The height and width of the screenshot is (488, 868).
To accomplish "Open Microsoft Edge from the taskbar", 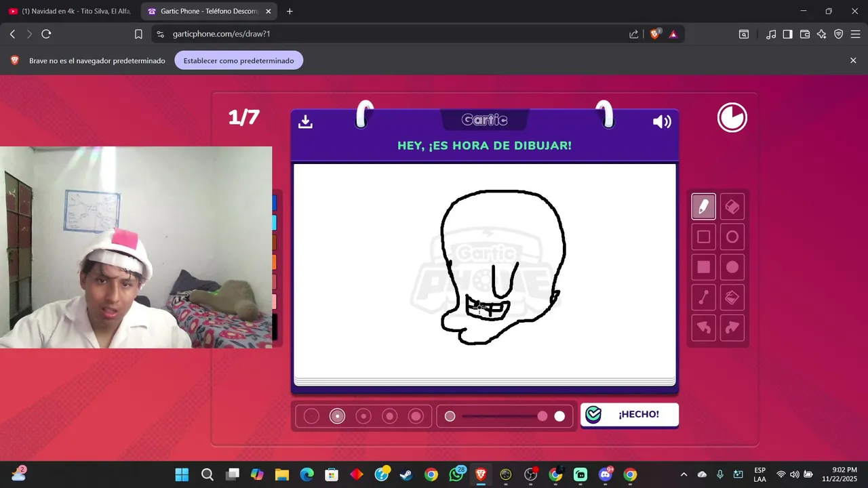I will point(307,474).
